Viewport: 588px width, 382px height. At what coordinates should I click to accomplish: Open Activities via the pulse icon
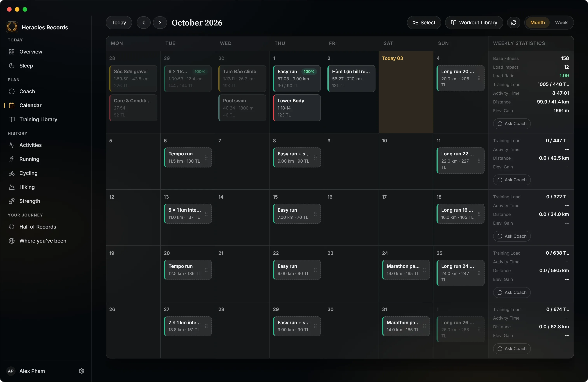[12, 145]
